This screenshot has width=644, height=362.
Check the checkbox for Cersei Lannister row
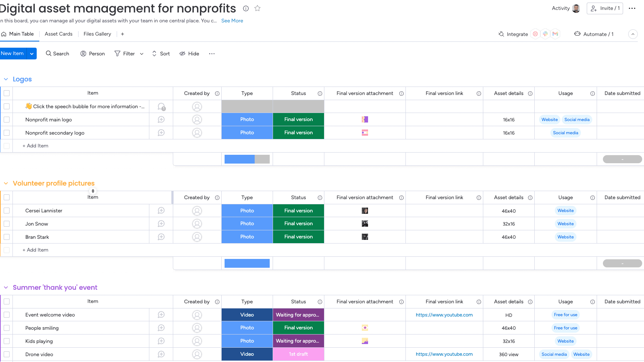point(7,211)
